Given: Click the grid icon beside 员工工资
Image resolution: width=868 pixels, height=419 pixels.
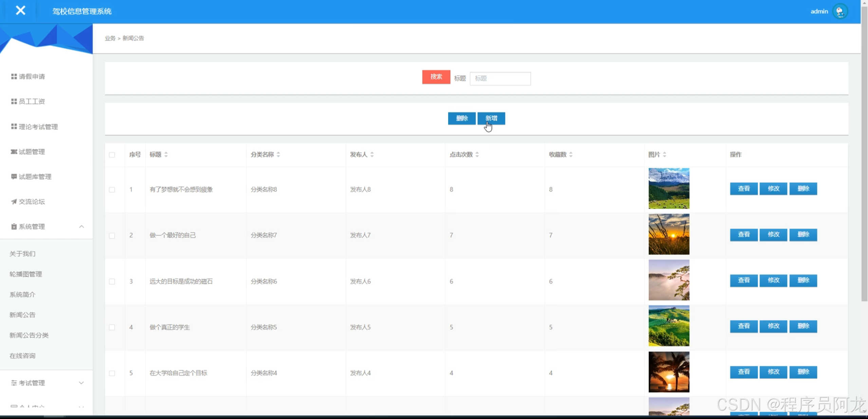Looking at the screenshot, I should 14,101.
